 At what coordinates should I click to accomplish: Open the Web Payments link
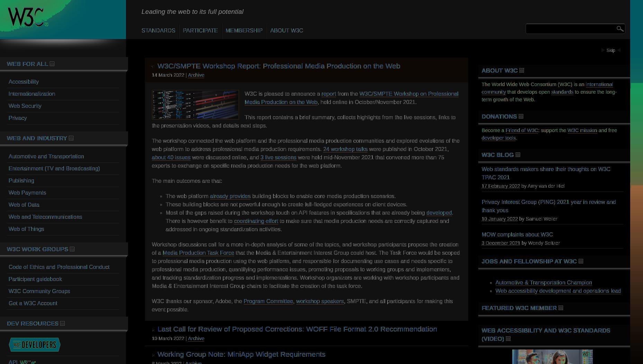coord(27,193)
